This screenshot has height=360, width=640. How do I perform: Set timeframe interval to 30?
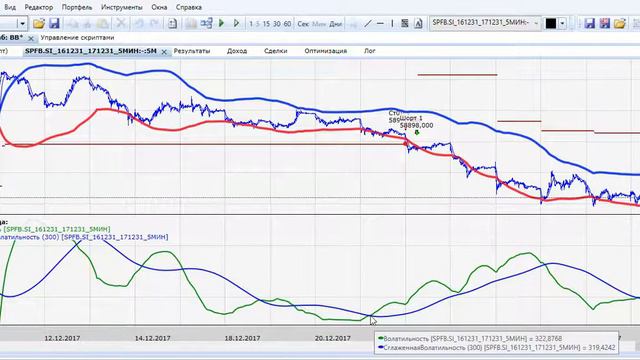(277, 24)
